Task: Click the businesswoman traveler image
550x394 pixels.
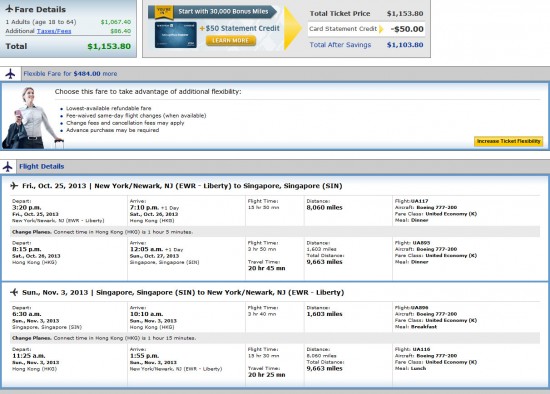Action: [x=33, y=118]
